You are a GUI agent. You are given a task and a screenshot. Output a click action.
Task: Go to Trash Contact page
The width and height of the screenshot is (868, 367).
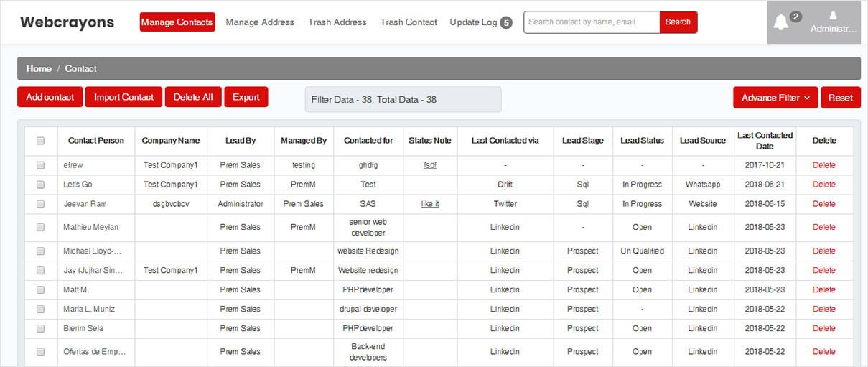tap(409, 22)
